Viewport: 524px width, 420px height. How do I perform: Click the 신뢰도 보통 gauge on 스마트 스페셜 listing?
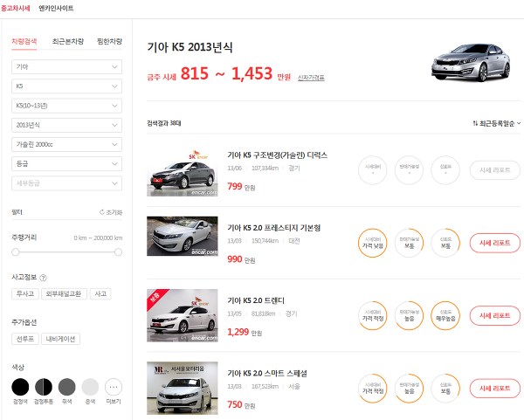445,389
